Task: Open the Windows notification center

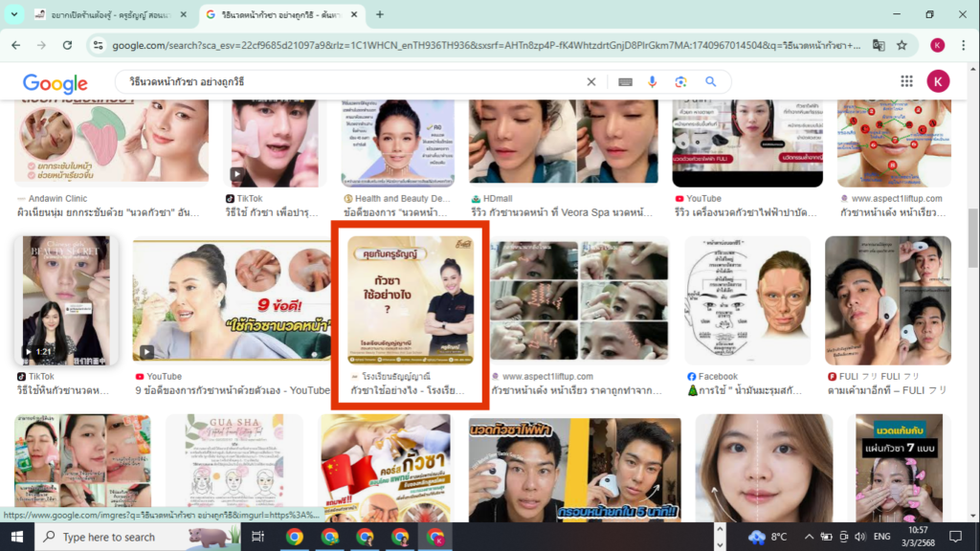Action: pos(955,537)
